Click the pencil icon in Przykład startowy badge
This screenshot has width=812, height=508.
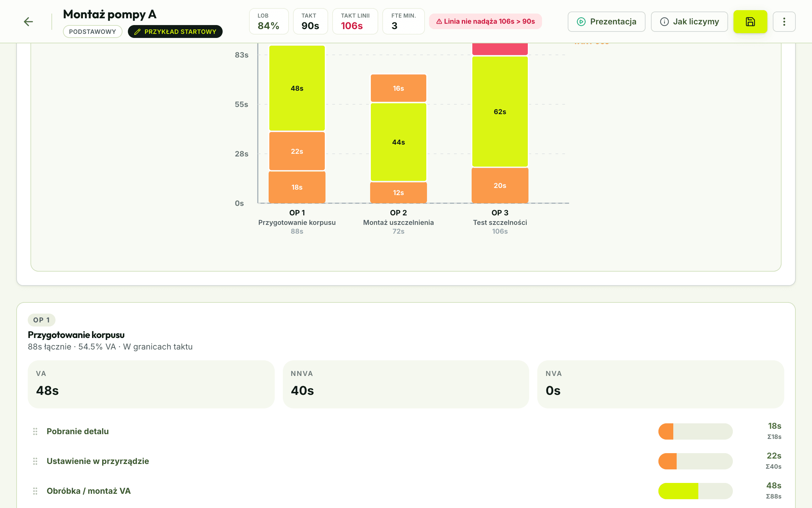pyautogui.click(x=137, y=32)
